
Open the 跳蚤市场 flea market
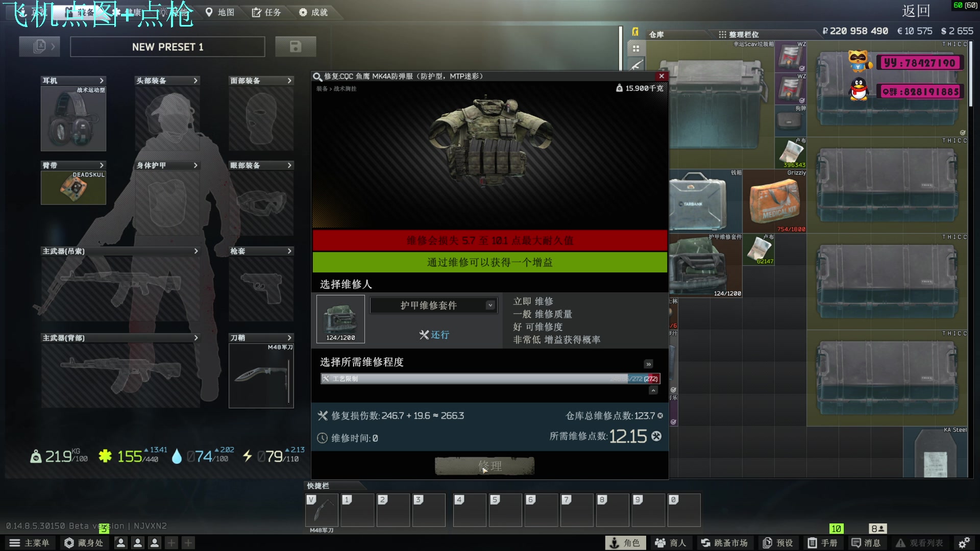725,543
